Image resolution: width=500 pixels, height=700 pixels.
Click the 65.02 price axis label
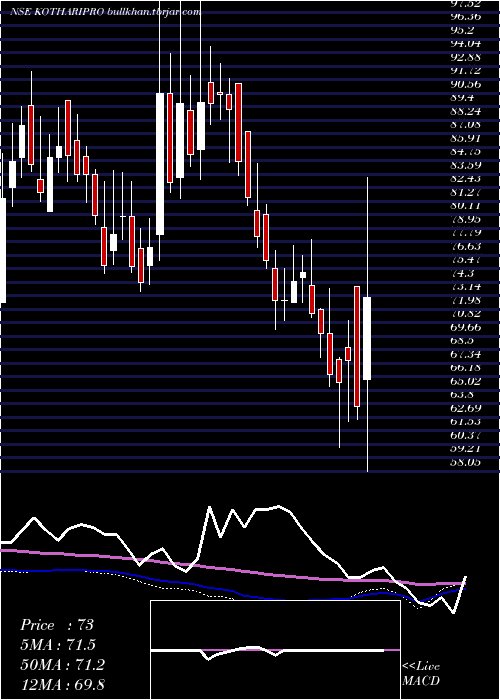[x=466, y=381]
